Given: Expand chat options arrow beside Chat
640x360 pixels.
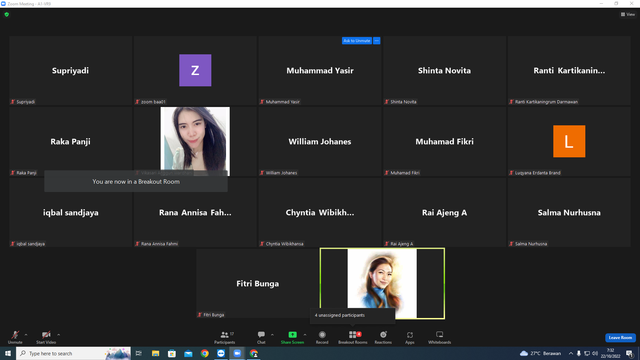Looking at the screenshot, I should coord(272,335).
